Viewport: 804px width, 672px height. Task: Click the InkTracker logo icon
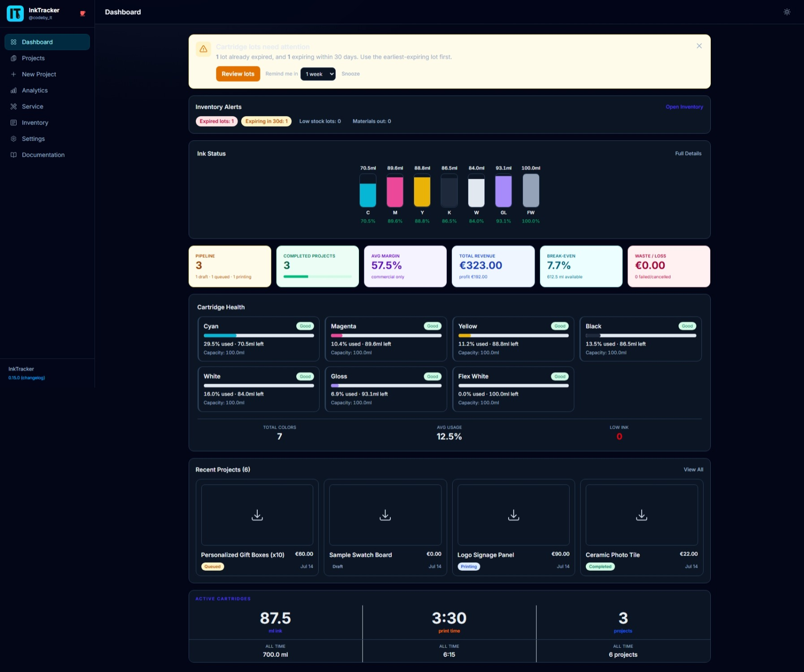click(15, 13)
